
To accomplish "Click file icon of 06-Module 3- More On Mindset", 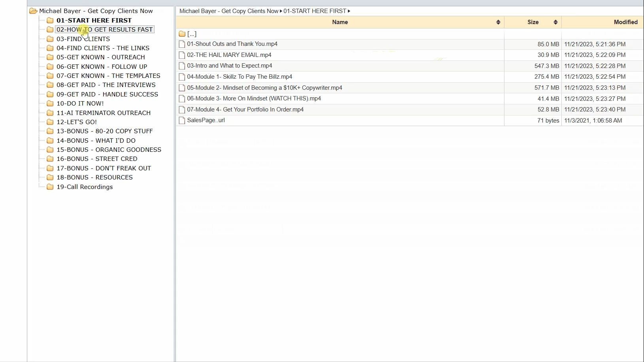I will pyautogui.click(x=182, y=98).
